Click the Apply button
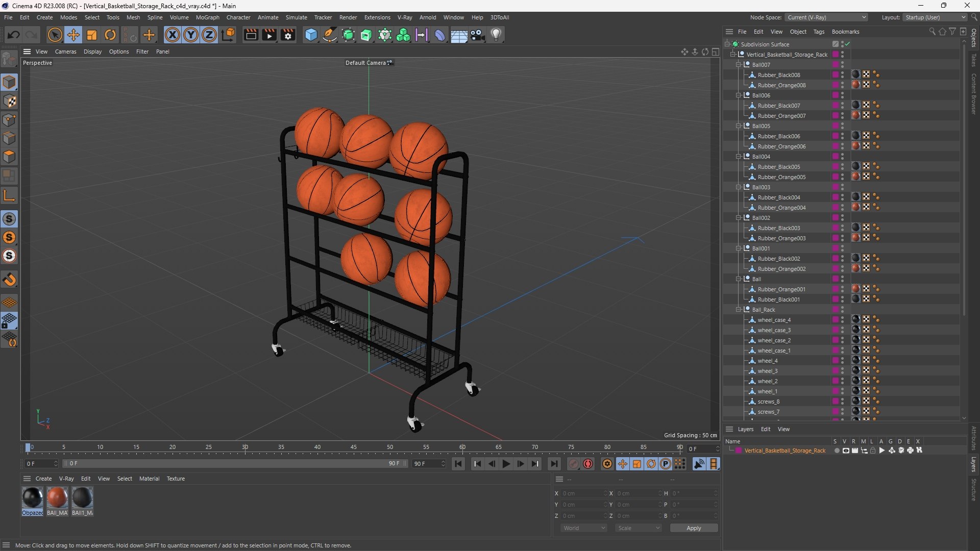This screenshot has height=551, width=980. (694, 528)
